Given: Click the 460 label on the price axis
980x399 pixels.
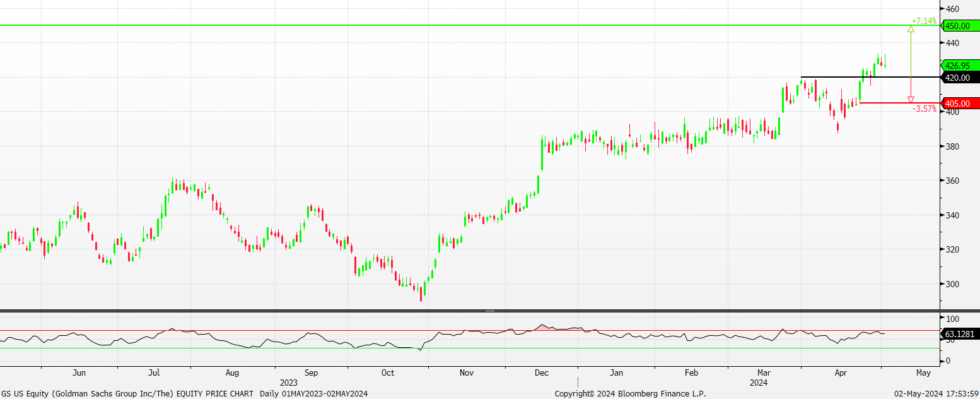Looking at the screenshot, I should (x=952, y=9).
